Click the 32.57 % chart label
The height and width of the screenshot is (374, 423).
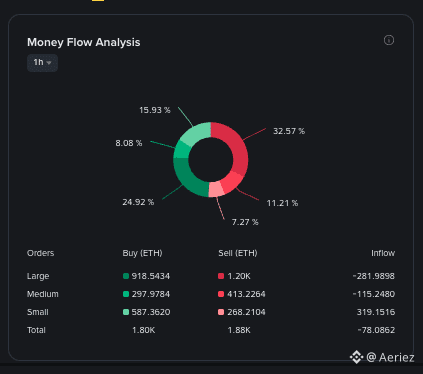pos(289,131)
